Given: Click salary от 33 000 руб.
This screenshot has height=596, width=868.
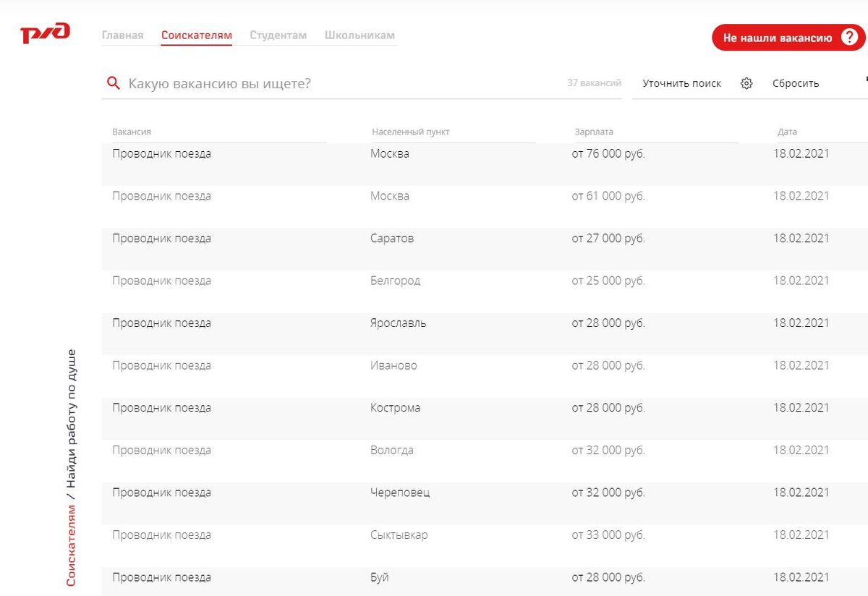Looking at the screenshot, I should (608, 535).
